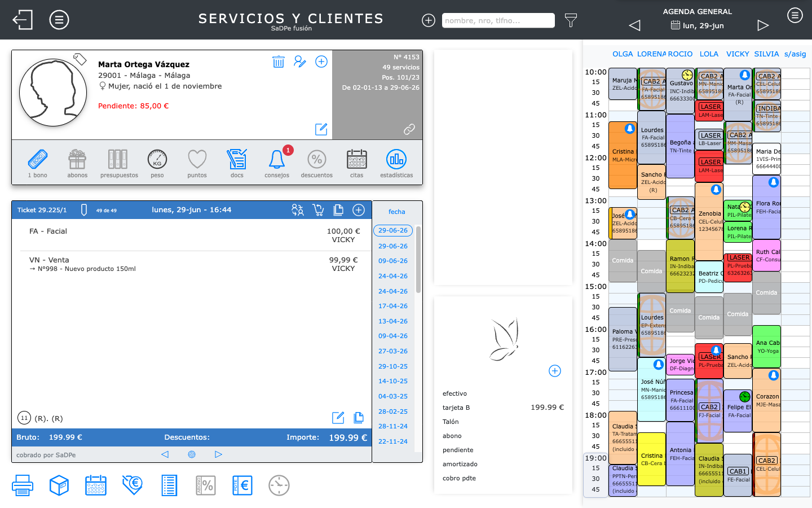Select the SILVIA agenda column
The image size is (812, 508).
point(766,54)
